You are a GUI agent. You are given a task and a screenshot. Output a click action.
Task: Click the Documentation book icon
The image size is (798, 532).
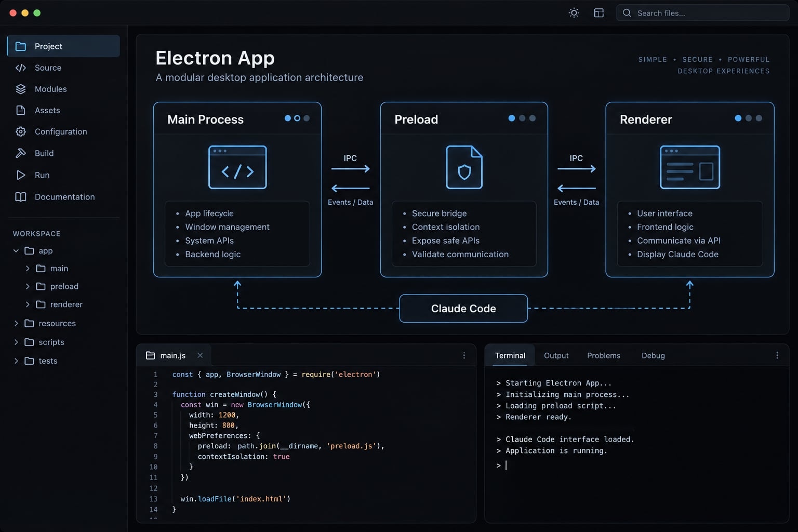click(21, 197)
